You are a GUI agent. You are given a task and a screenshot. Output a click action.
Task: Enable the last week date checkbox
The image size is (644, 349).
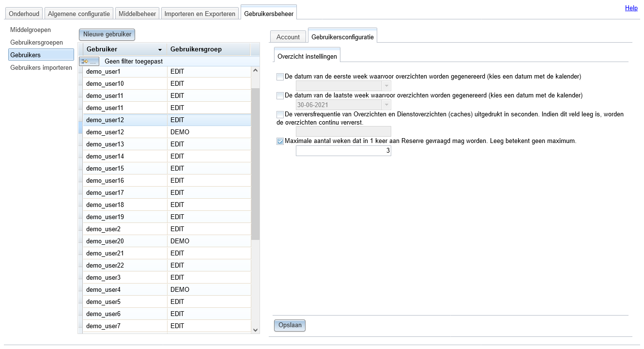pyautogui.click(x=280, y=95)
